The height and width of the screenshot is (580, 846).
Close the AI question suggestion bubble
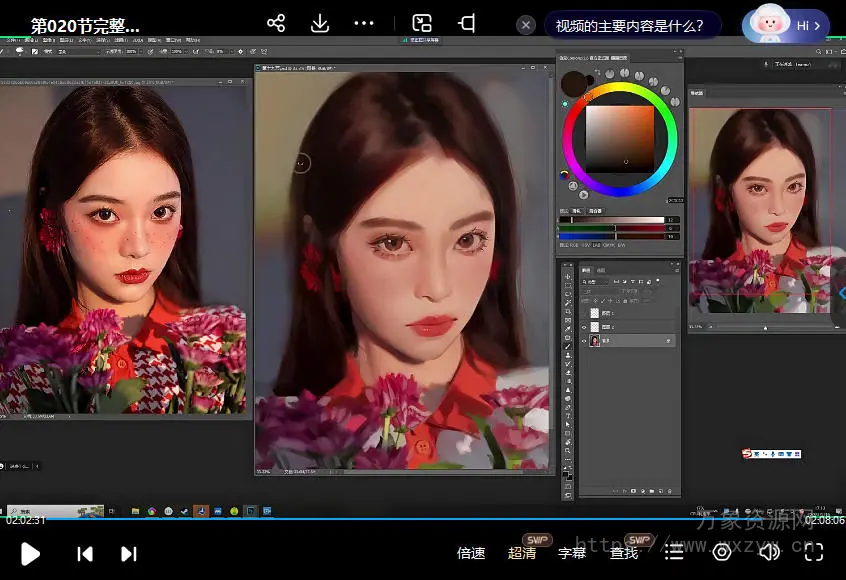527,26
